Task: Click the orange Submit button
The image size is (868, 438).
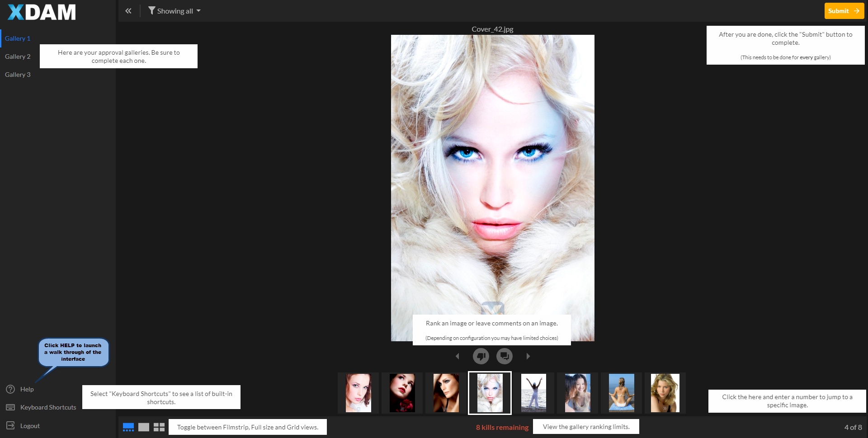Action: pyautogui.click(x=844, y=11)
